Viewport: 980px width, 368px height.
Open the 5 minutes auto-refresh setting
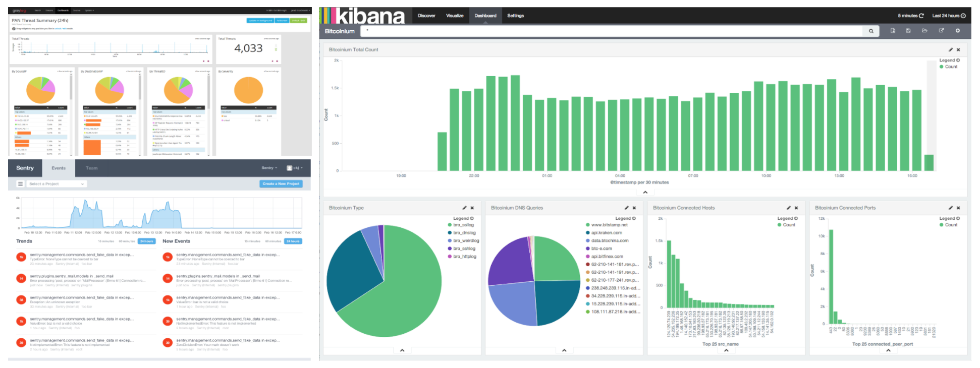tap(911, 16)
